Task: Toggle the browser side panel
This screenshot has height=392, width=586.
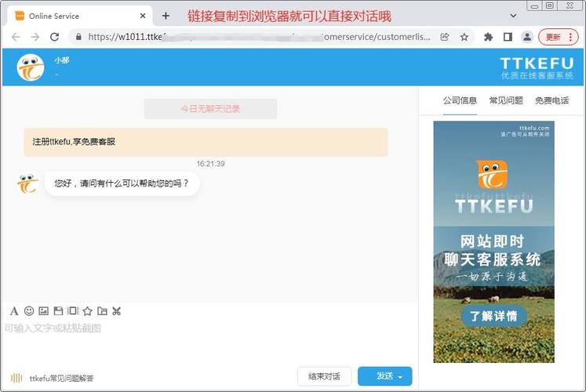Action: coord(508,37)
